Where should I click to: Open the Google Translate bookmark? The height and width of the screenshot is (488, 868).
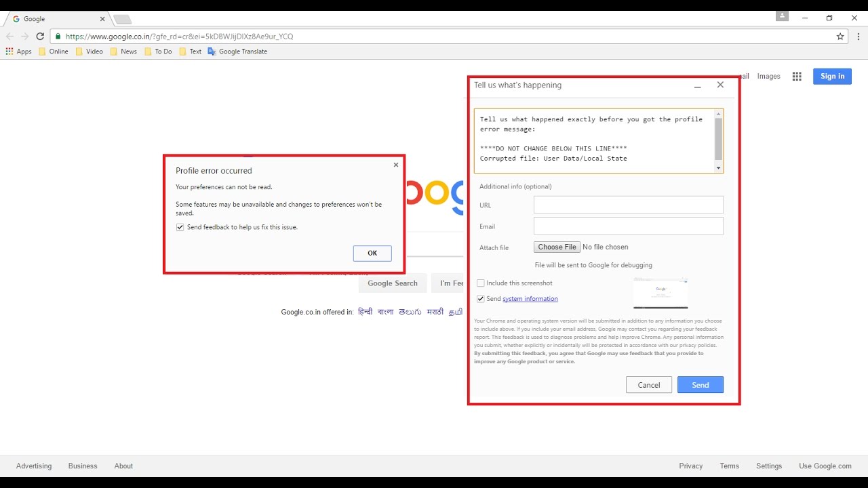pyautogui.click(x=237, y=52)
